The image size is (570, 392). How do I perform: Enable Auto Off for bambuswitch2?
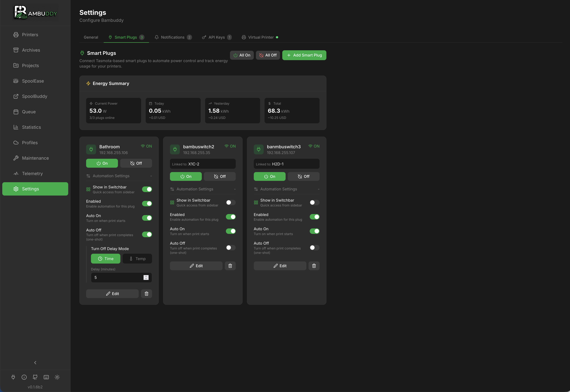pos(231,248)
